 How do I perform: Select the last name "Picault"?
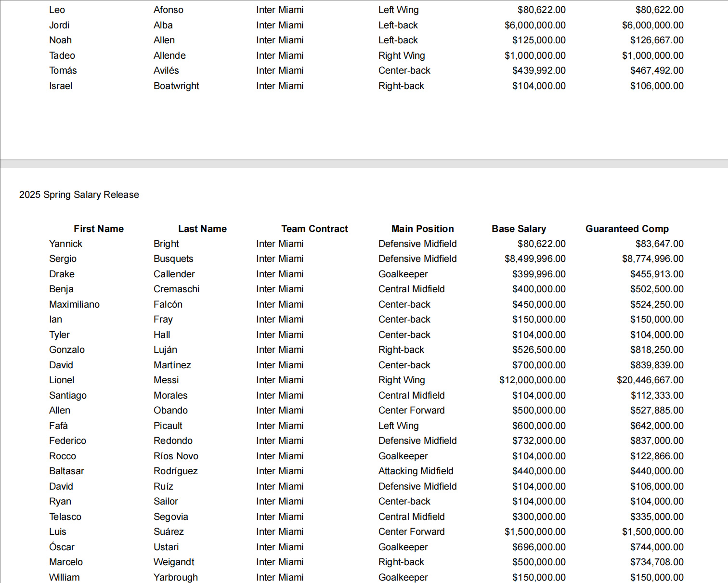coord(168,426)
